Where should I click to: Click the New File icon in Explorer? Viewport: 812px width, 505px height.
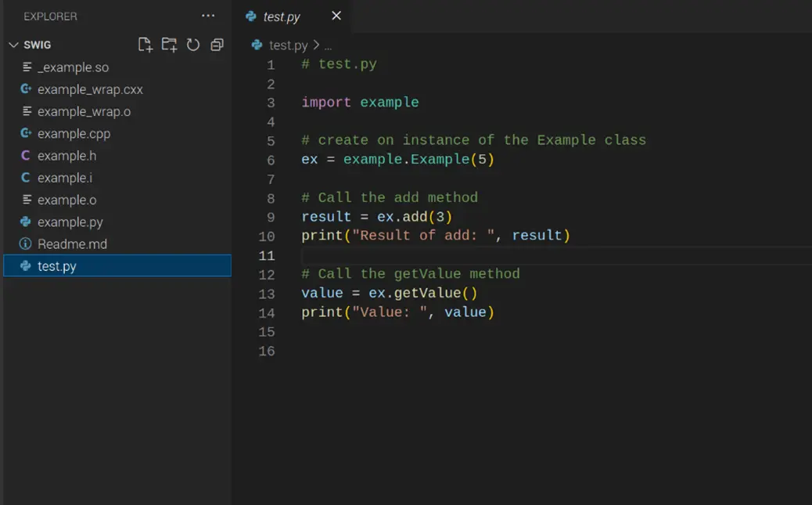pyautogui.click(x=145, y=45)
